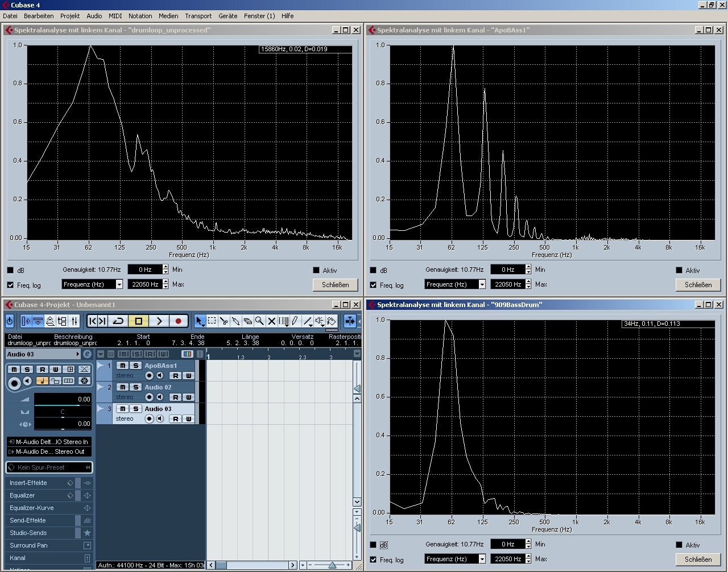Viewport: 728px width, 572px height.
Task: Click Schließen in ApoBAss1 analysis window
Action: point(698,285)
